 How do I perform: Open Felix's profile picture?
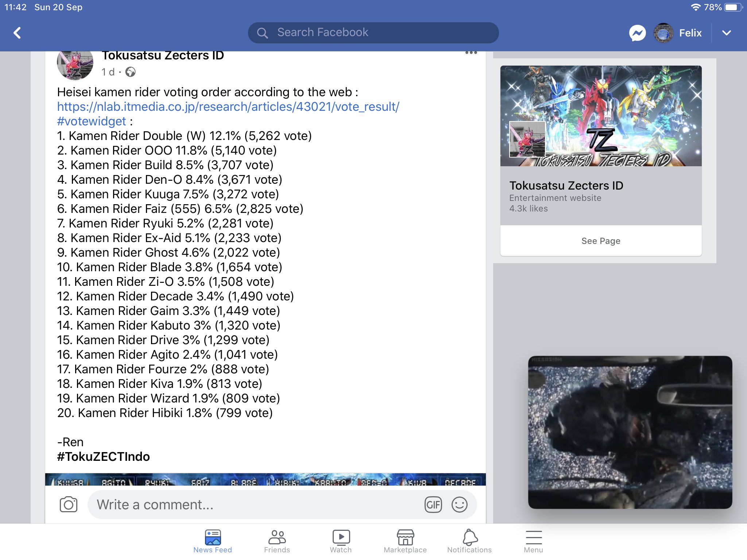pyautogui.click(x=663, y=33)
